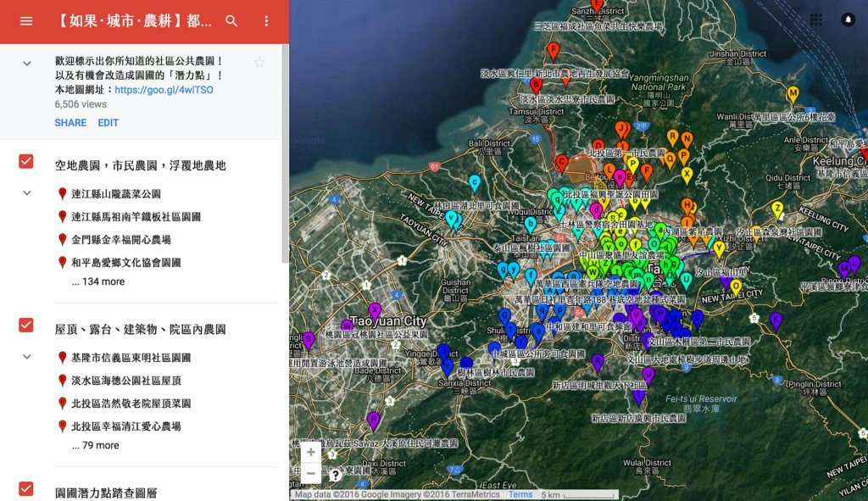Click the purple K marker
This screenshot has height=501, width=868.
point(776,320)
